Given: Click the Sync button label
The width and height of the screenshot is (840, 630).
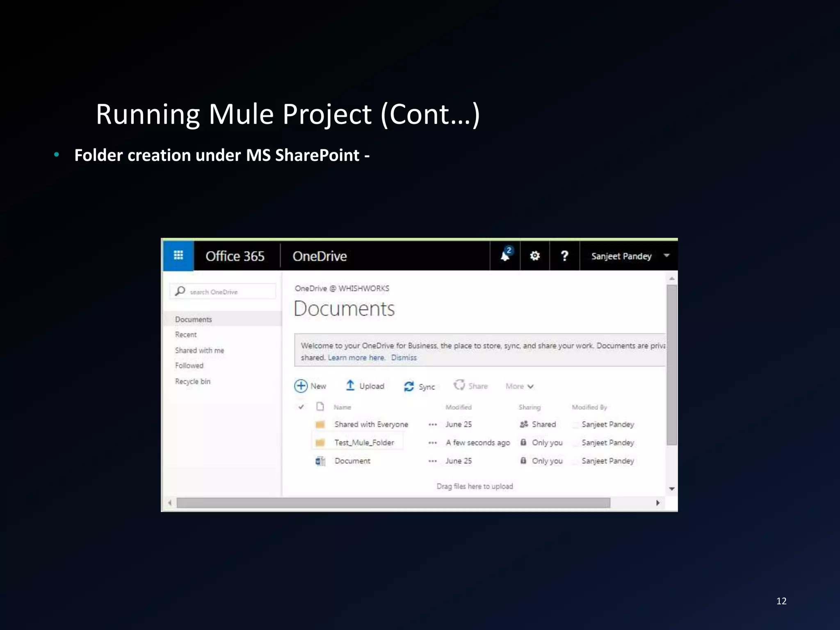Looking at the screenshot, I should (427, 387).
